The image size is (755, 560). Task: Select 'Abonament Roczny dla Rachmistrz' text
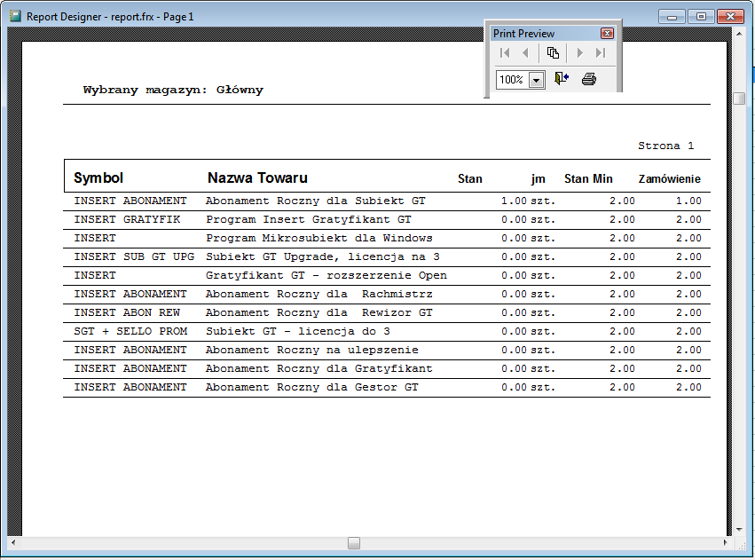coord(319,295)
